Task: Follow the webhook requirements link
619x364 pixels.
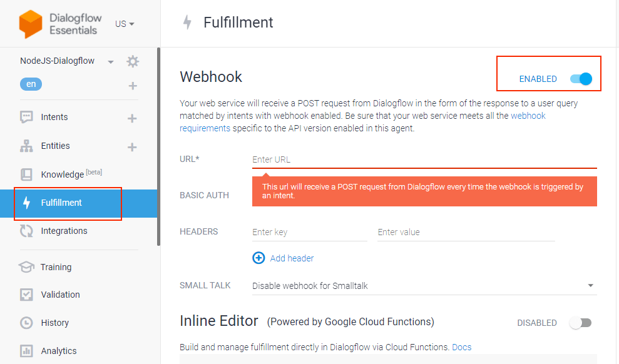Action: [528, 116]
